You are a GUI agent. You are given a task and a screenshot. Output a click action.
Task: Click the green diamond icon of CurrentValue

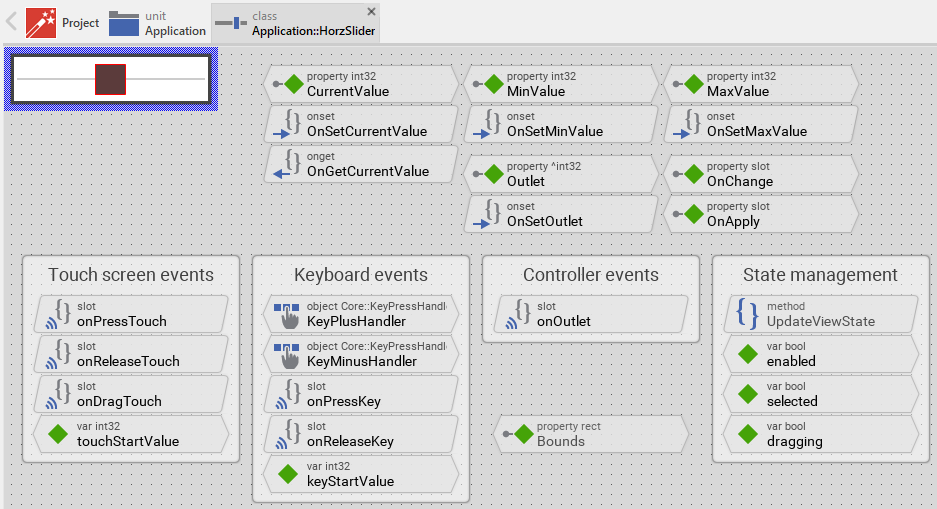293,84
